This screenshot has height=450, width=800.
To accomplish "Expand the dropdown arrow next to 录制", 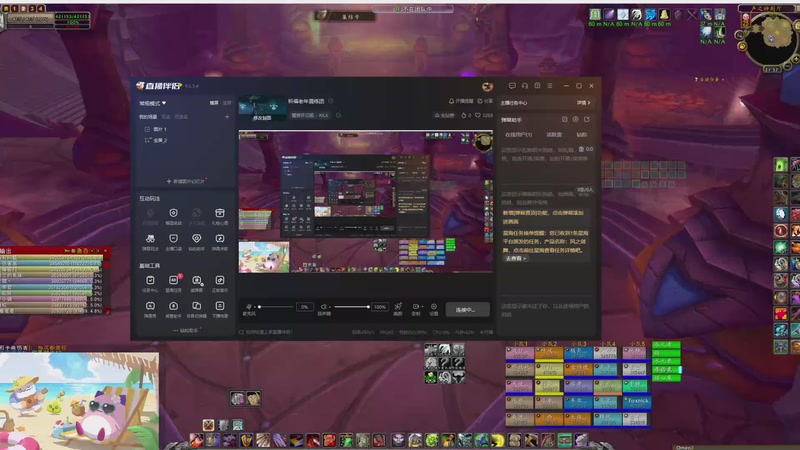I will (422, 307).
